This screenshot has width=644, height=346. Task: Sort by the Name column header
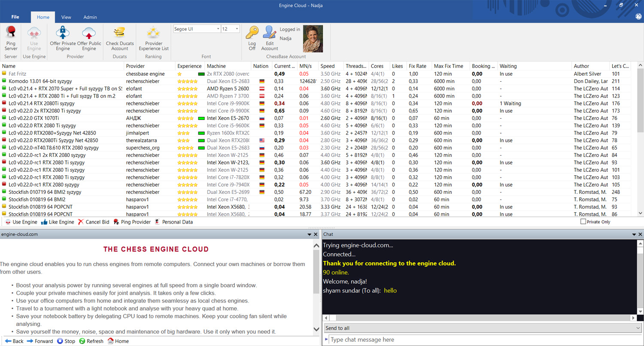pos(62,66)
